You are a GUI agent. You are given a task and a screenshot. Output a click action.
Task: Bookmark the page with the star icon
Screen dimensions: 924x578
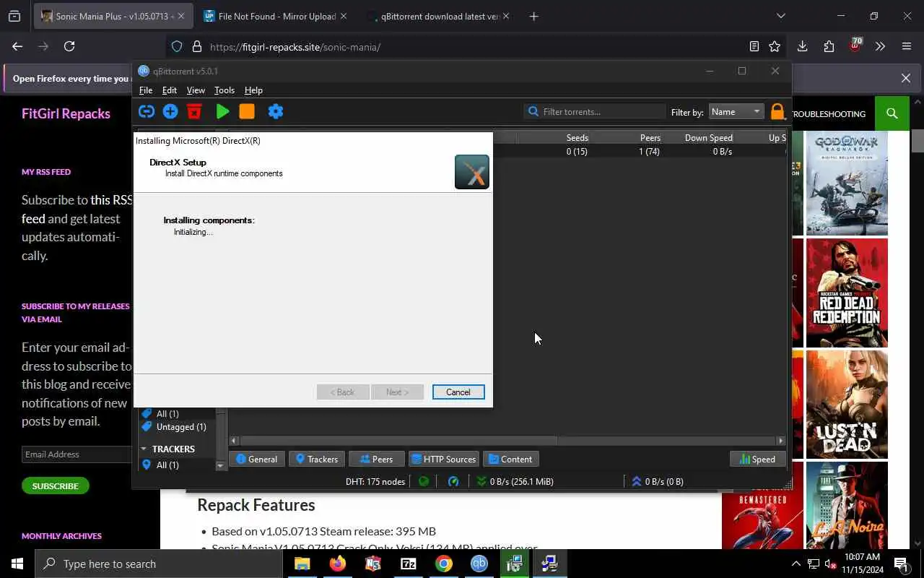(775, 46)
